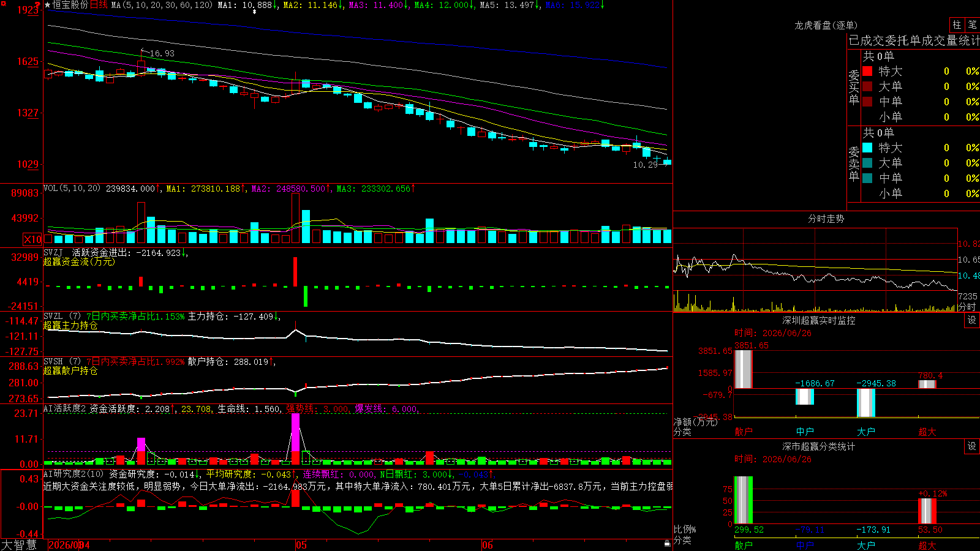Click the -2945.38 大户 bar in 实时监控
Viewport: 980px width, 551px height.
tap(866, 403)
